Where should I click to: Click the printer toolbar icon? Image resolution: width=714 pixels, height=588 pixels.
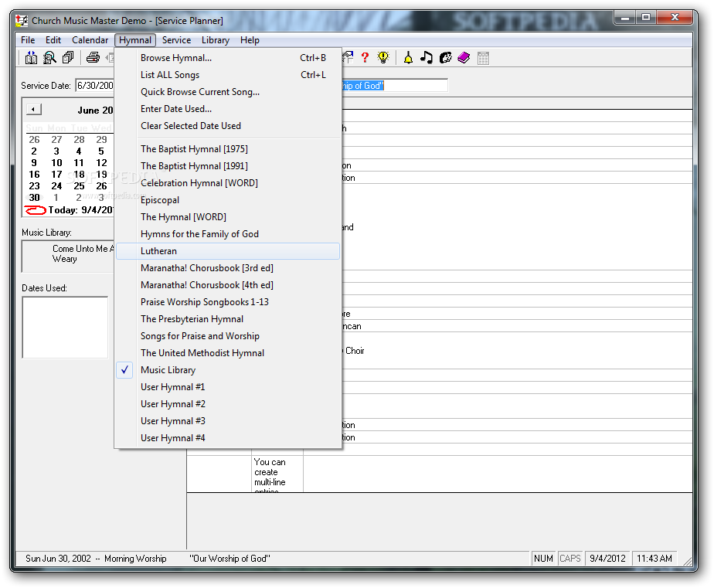[x=93, y=58]
